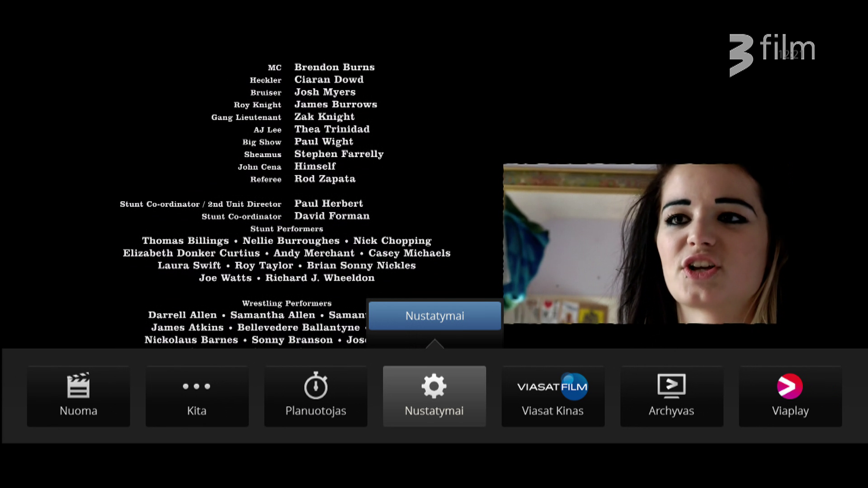Open the Nuoma clapperboard tile
868x488 pixels.
coord(78,396)
